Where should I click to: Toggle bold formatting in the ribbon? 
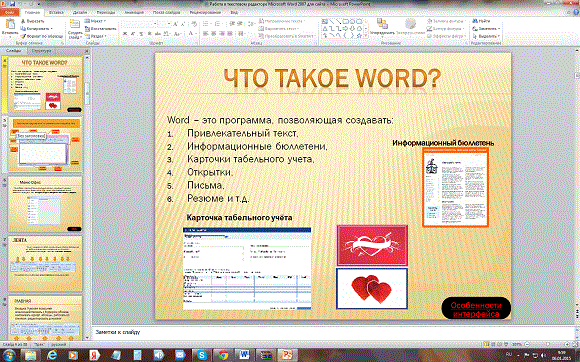click(125, 34)
